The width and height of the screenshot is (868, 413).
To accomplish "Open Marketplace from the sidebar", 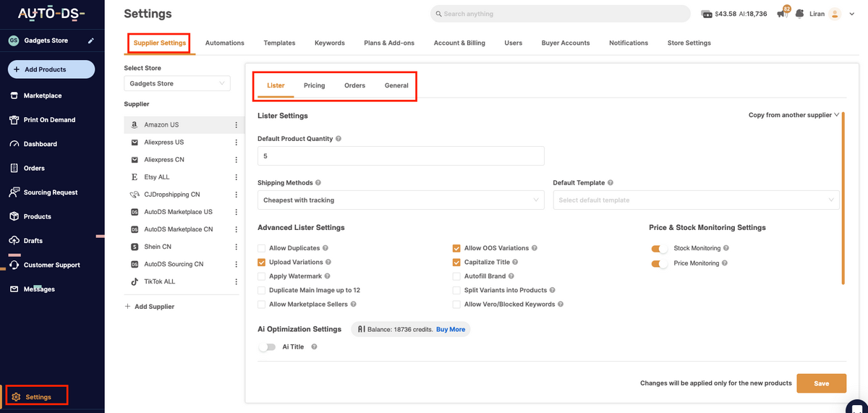I will [x=43, y=95].
